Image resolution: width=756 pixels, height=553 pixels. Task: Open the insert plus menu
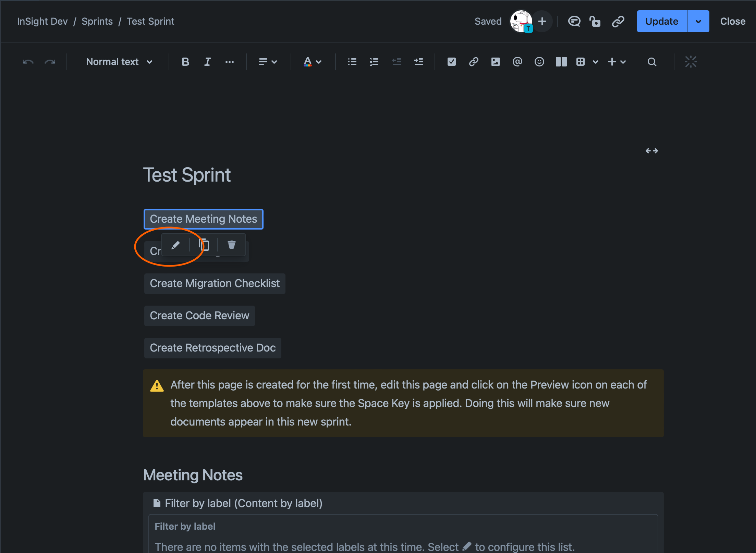point(617,62)
